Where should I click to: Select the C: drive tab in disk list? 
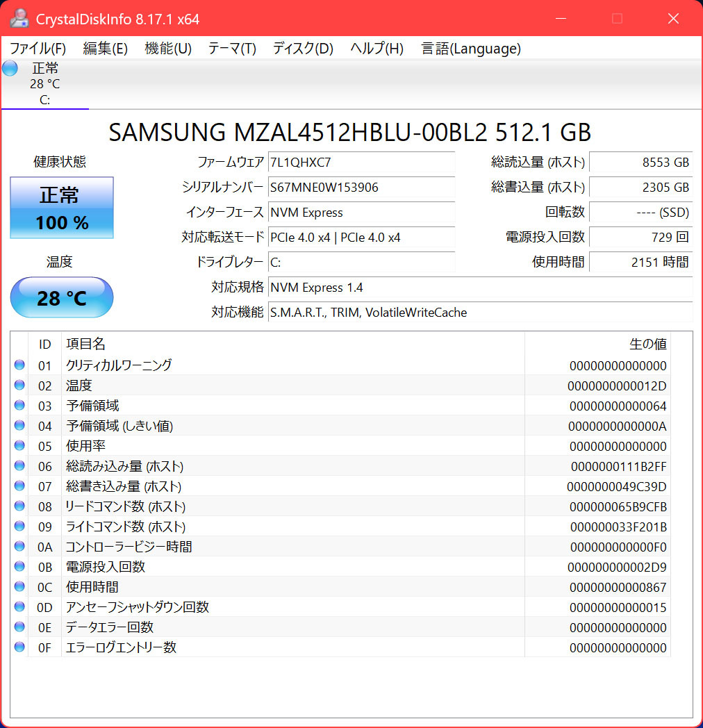click(45, 84)
